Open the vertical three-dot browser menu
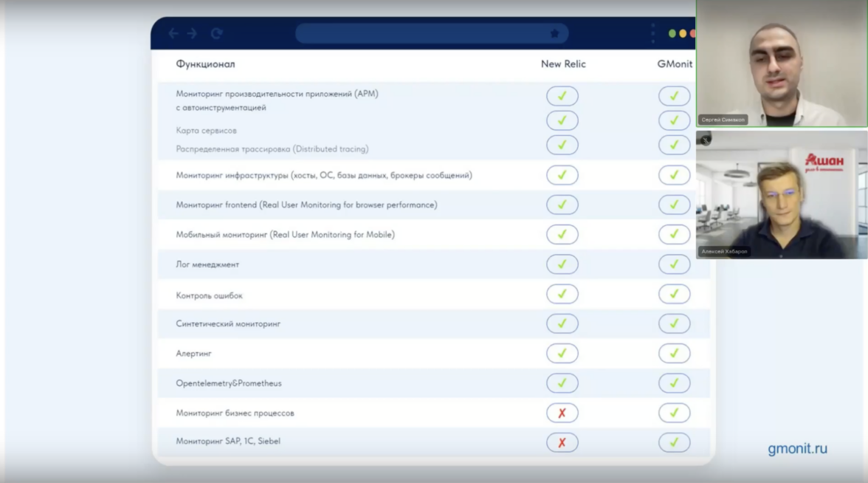The height and width of the screenshot is (483, 868). tap(652, 33)
